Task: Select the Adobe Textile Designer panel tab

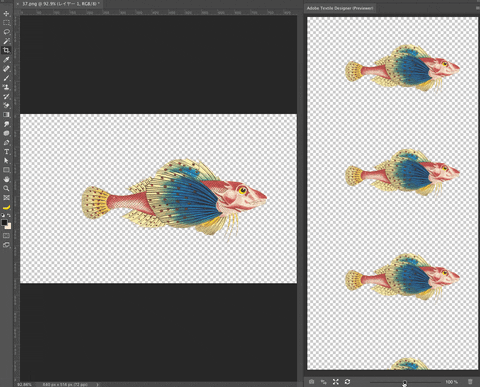Action: (340, 8)
